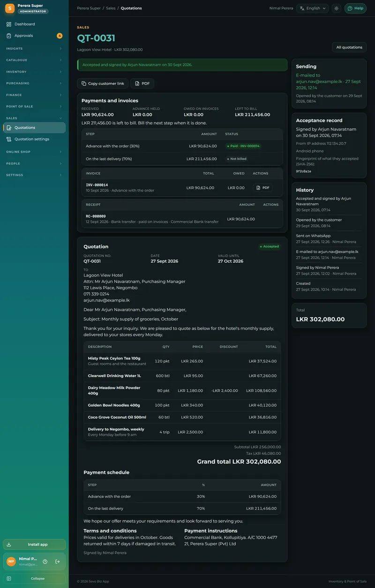Open Quotation settings
The width and height of the screenshot is (375, 588).
pos(34,139)
